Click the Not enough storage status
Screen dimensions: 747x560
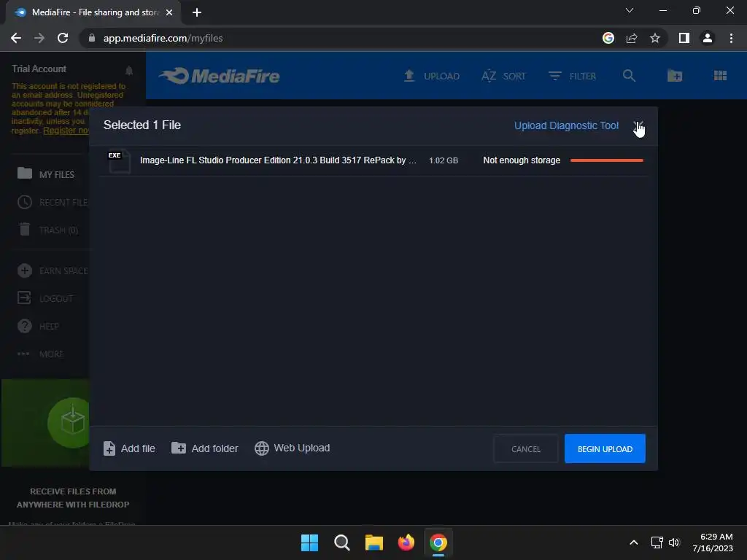pyautogui.click(x=521, y=160)
